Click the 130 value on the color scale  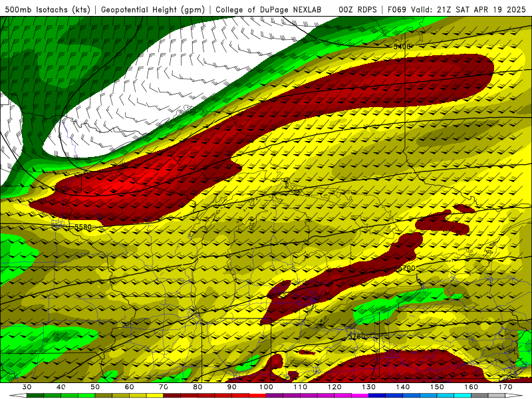tap(368, 387)
